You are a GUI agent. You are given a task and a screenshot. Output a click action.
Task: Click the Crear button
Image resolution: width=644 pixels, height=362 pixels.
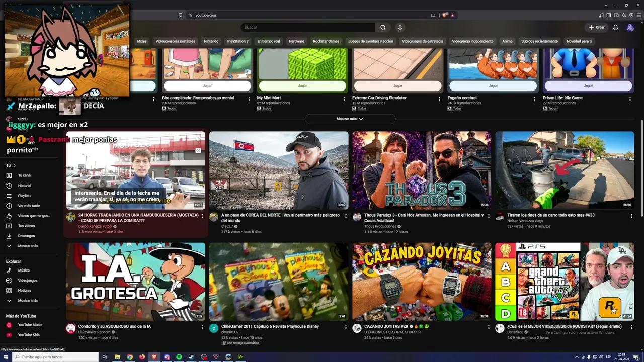pos(597,27)
